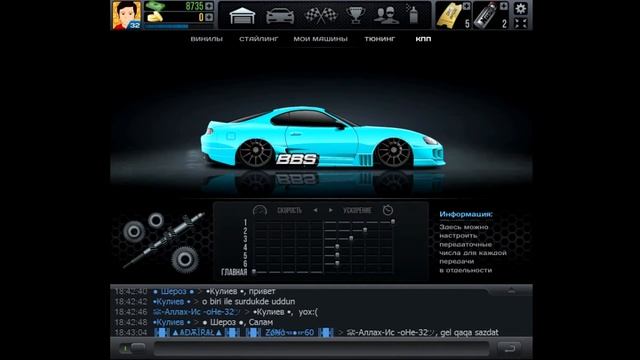
Task: Add cash using plus next to 8735
Action: coord(209,6)
